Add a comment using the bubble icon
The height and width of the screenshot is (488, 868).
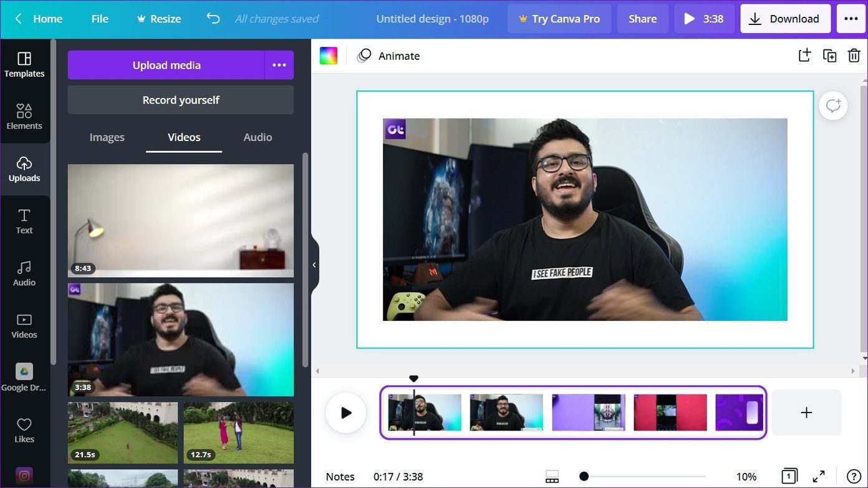(x=833, y=105)
